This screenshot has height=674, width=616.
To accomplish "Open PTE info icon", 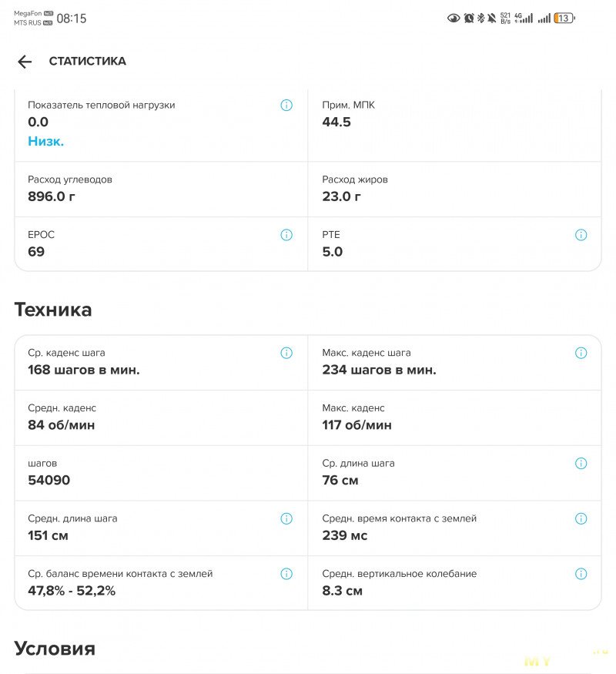I will [x=581, y=235].
